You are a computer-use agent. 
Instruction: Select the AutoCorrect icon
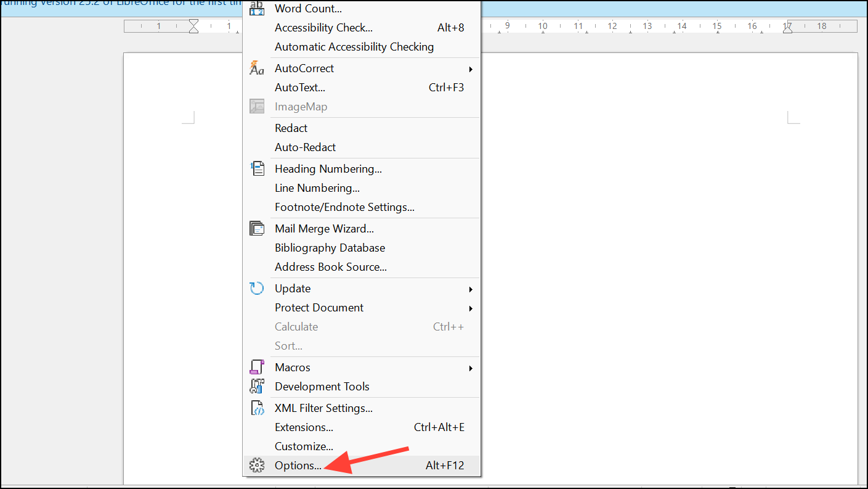257,68
